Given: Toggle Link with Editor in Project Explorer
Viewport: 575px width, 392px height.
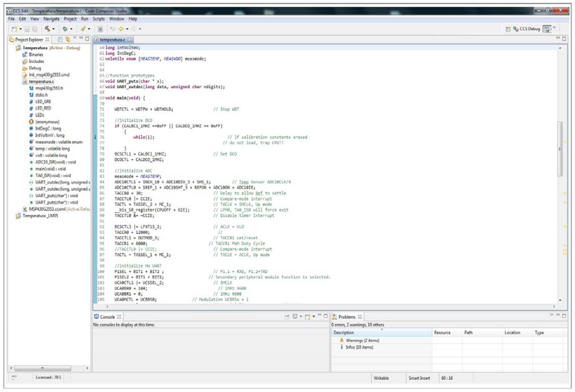Looking at the screenshot, I should (x=67, y=39).
